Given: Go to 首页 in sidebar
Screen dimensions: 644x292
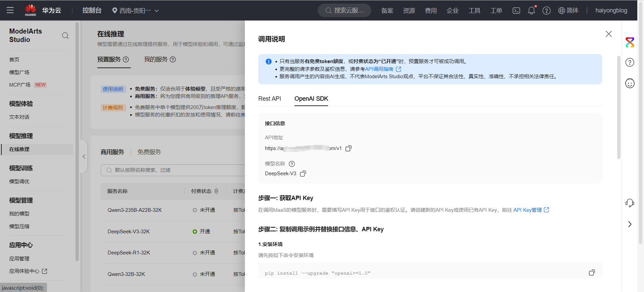Looking at the screenshot, I should [14, 59].
